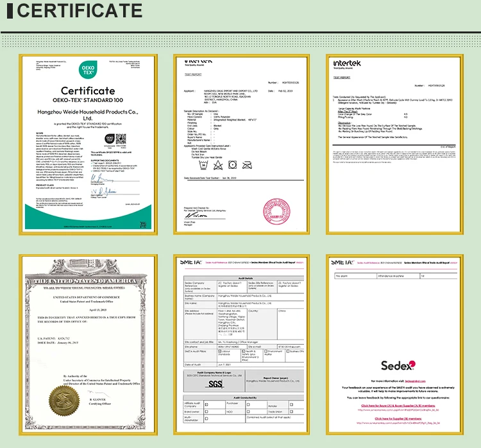Open the SMETA page with Sedex logo

pos(394,345)
